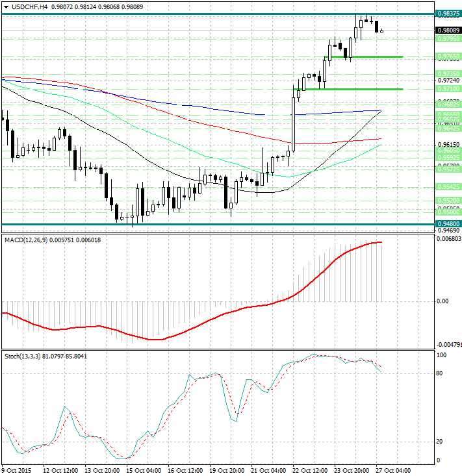Select the thick green line at 0.97650

click(x=365, y=56)
